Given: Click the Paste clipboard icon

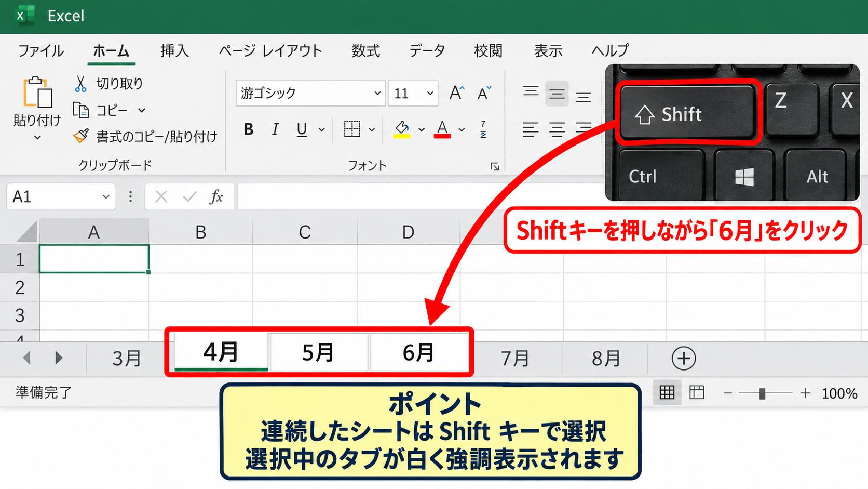Looking at the screenshot, I should (x=37, y=93).
